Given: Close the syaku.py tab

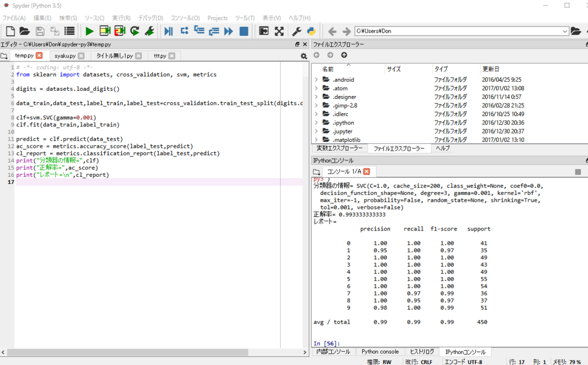Looking at the screenshot, I should (x=81, y=56).
